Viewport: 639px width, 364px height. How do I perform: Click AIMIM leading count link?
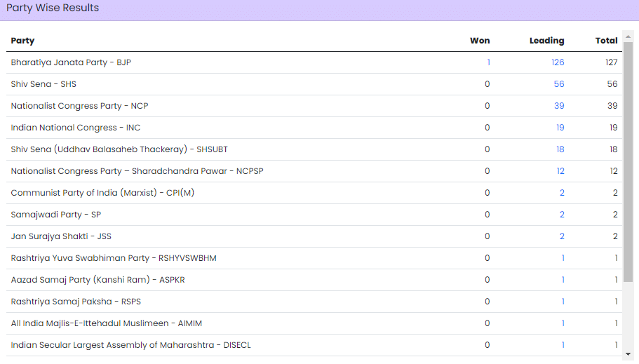tap(563, 323)
